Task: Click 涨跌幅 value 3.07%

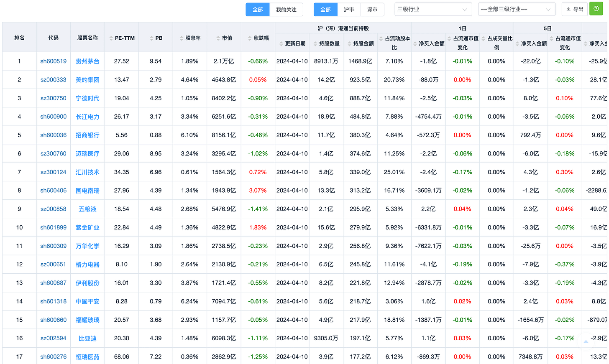Action: click(258, 191)
